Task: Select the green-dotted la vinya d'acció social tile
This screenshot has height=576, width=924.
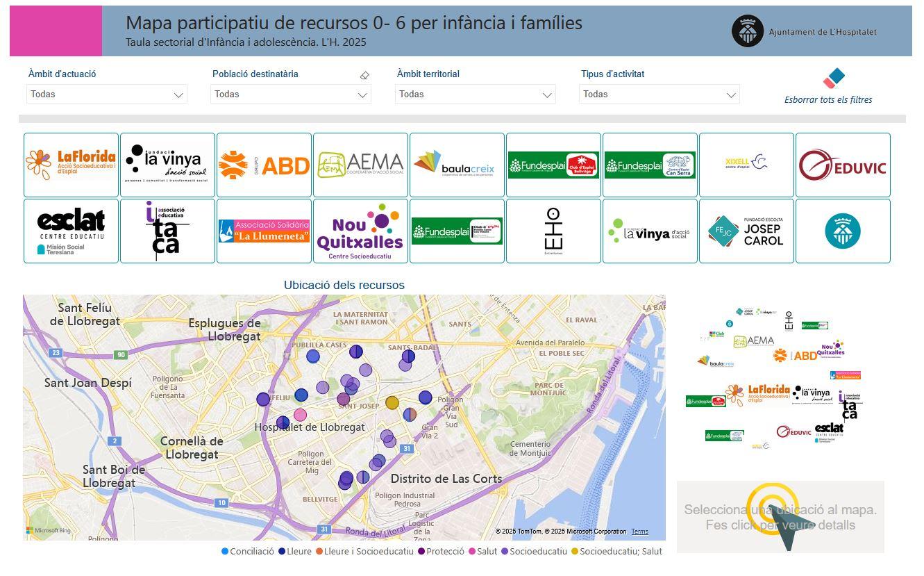Action: (x=650, y=231)
